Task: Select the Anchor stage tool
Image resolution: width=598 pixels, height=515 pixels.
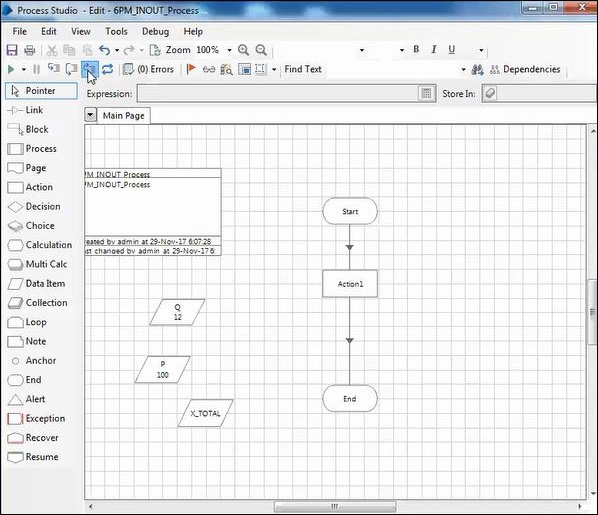Action: coord(33,360)
